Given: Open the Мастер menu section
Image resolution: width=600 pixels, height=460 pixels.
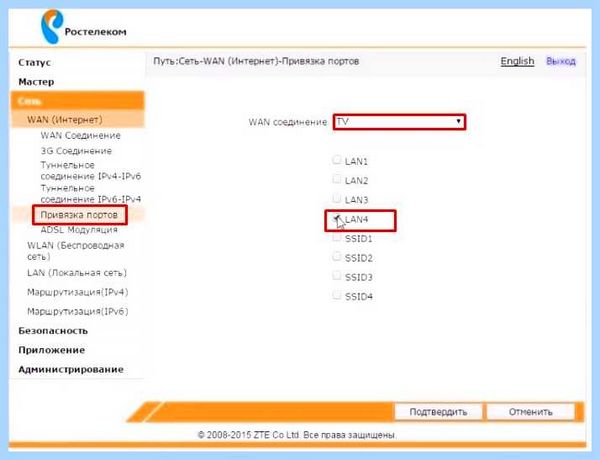Looking at the screenshot, I should 36,82.
